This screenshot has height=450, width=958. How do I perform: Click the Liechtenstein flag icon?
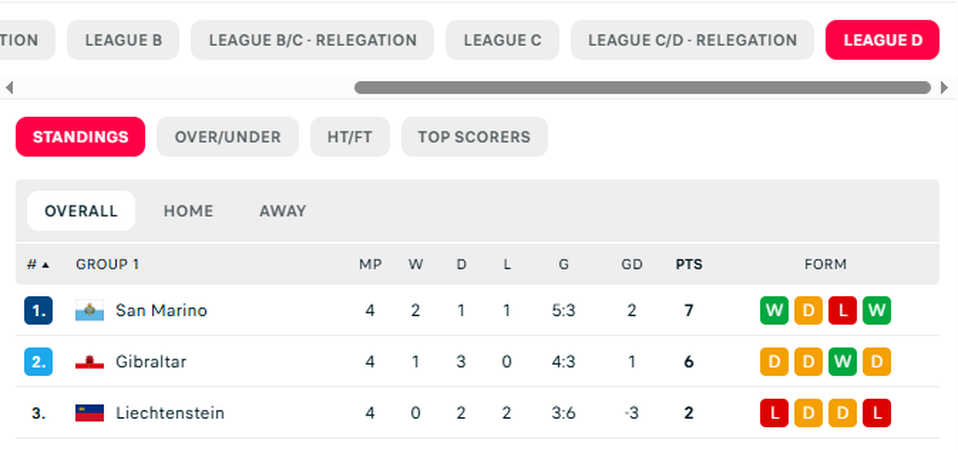[90, 413]
